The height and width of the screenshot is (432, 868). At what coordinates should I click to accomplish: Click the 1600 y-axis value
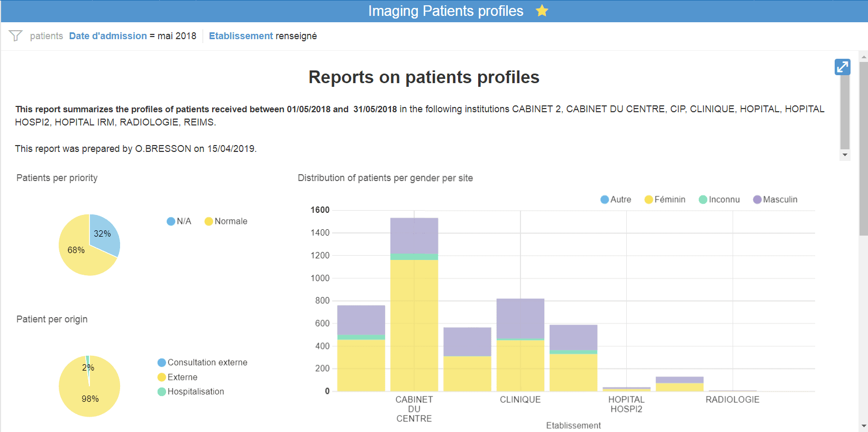pyautogui.click(x=320, y=210)
